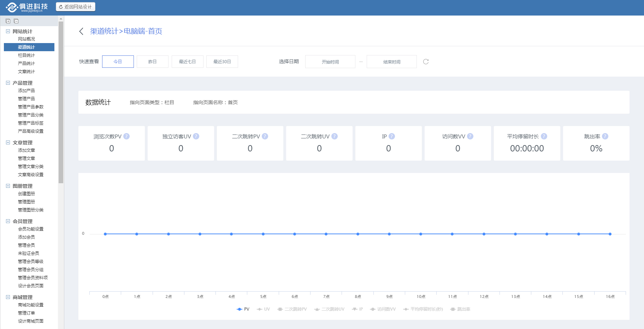Collapse the 网站统计 tree section
The height and width of the screenshot is (329, 644).
[x=8, y=31]
